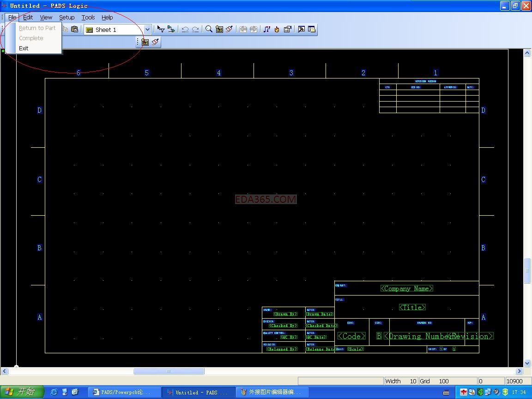Expand the Sheet 1 dropdown arrow
Screen dimensions: 532x399
pos(148,30)
